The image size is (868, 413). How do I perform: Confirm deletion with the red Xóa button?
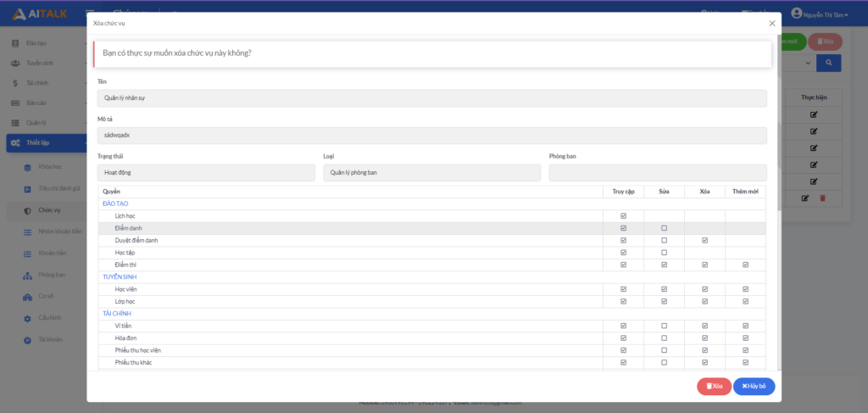[x=714, y=387]
